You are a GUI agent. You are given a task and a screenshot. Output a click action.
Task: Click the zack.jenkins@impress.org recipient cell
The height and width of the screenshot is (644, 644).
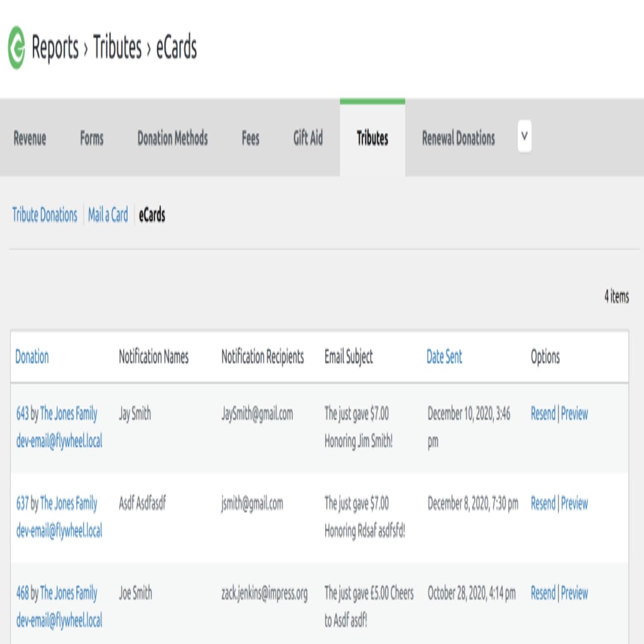(265, 594)
